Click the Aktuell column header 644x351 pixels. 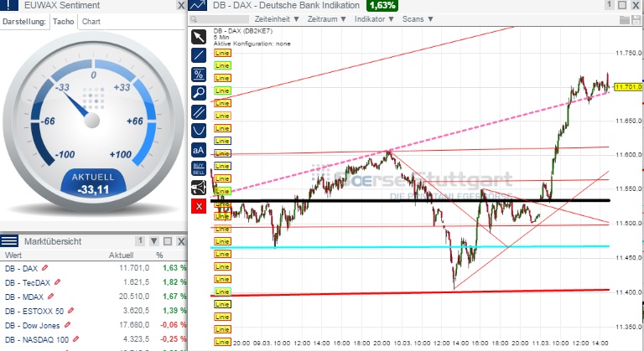click(121, 255)
